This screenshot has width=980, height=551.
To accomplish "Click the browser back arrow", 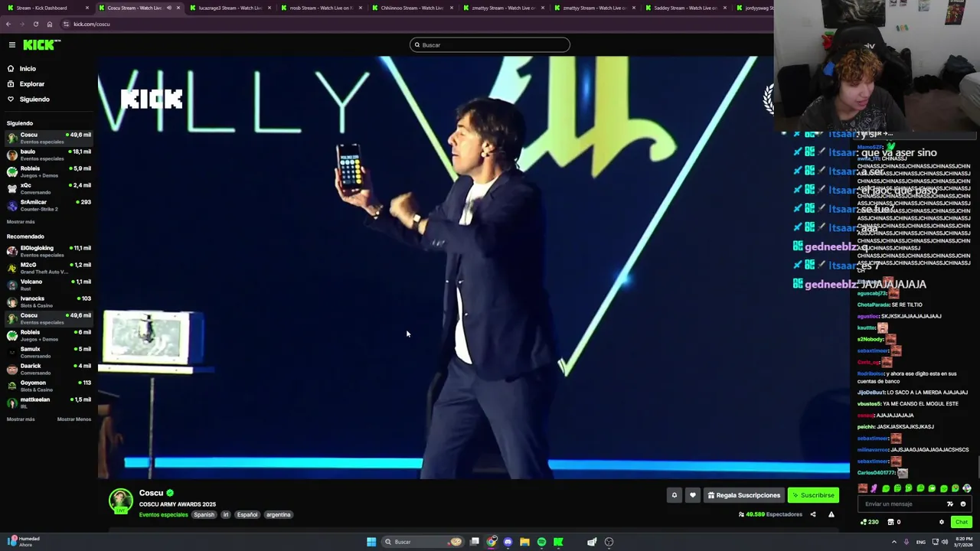I will (8, 24).
